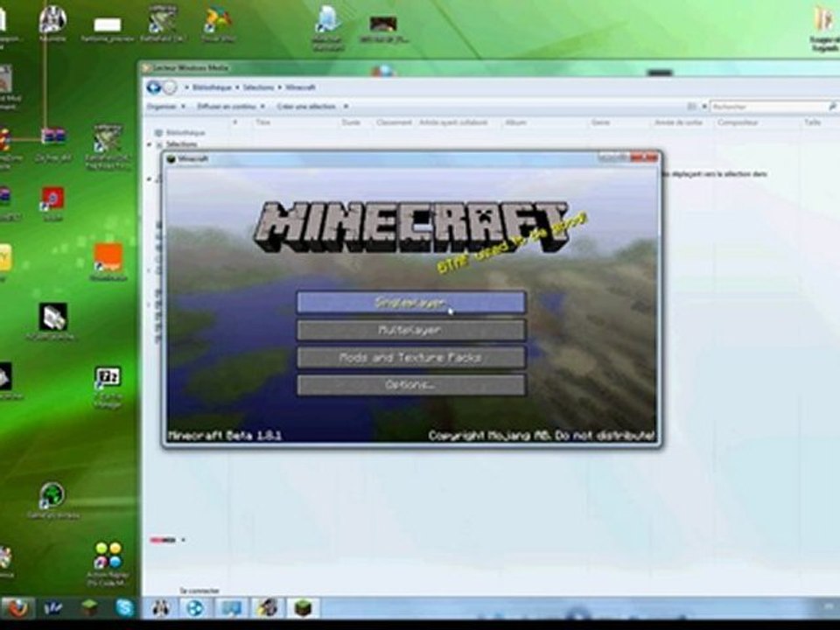The height and width of the screenshot is (630, 840).
Task: Sort by the Année de sortie column
Action: [678, 122]
